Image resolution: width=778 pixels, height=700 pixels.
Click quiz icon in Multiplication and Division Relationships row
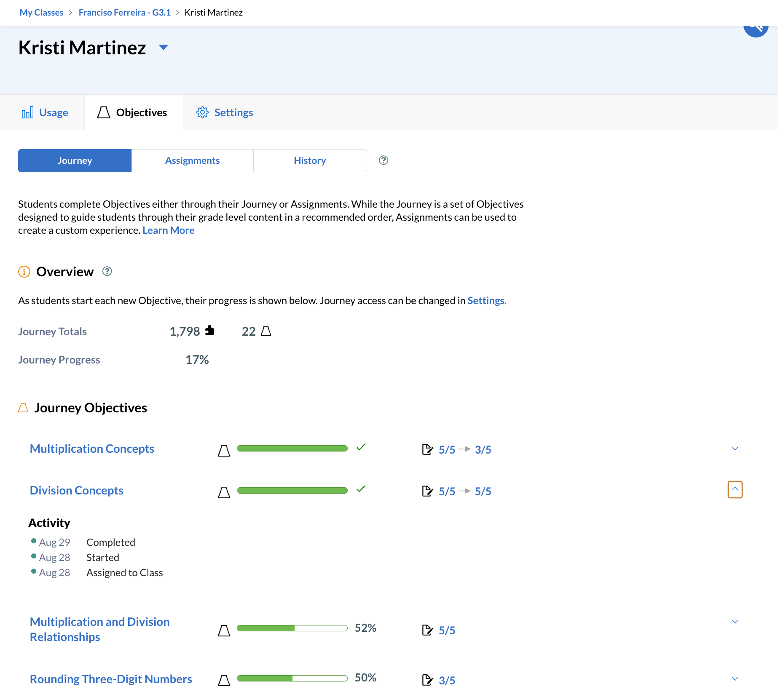click(427, 630)
